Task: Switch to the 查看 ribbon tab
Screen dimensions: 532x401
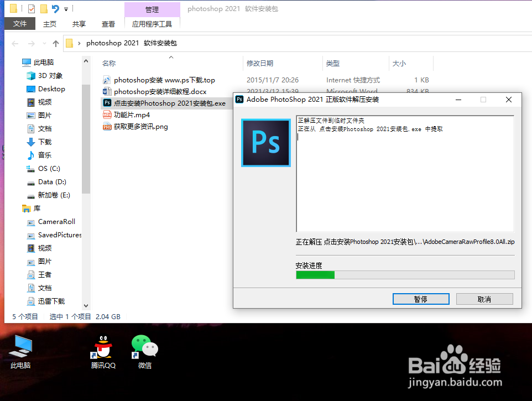Action: tap(108, 24)
